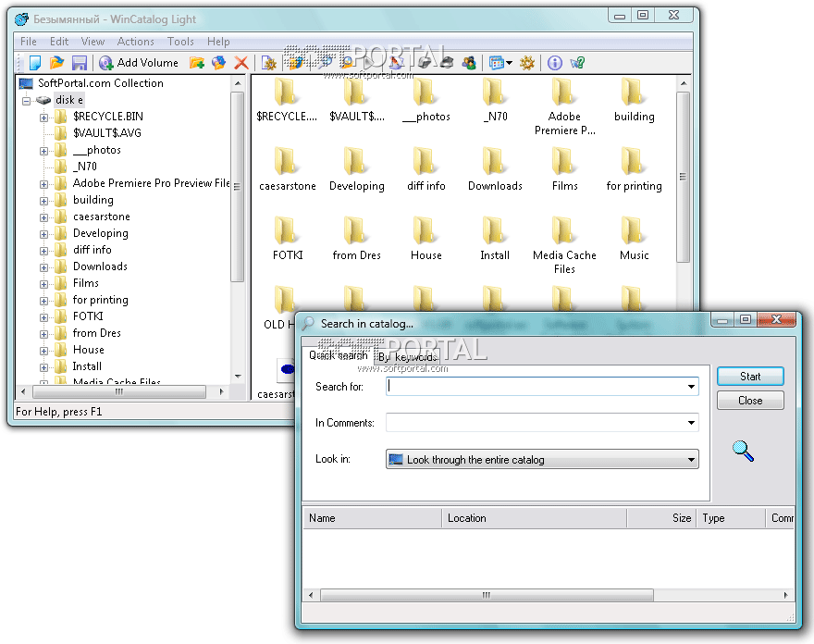Click the Adobe Premiere P... folder icon
The image size is (814, 644).
point(563,92)
